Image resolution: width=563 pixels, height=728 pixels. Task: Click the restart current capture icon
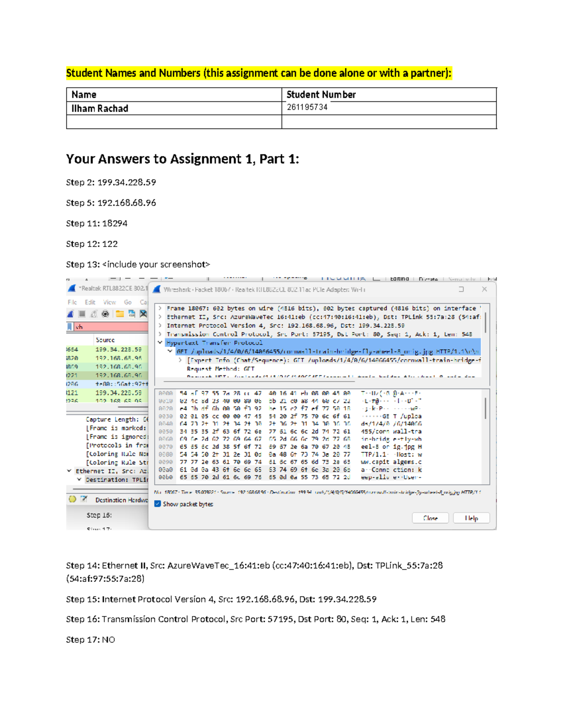pyautogui.click(x=93, y=314)
